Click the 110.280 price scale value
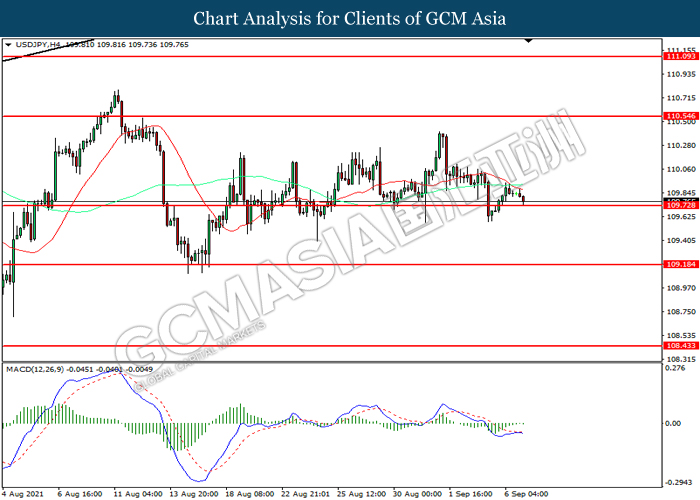 681,146
